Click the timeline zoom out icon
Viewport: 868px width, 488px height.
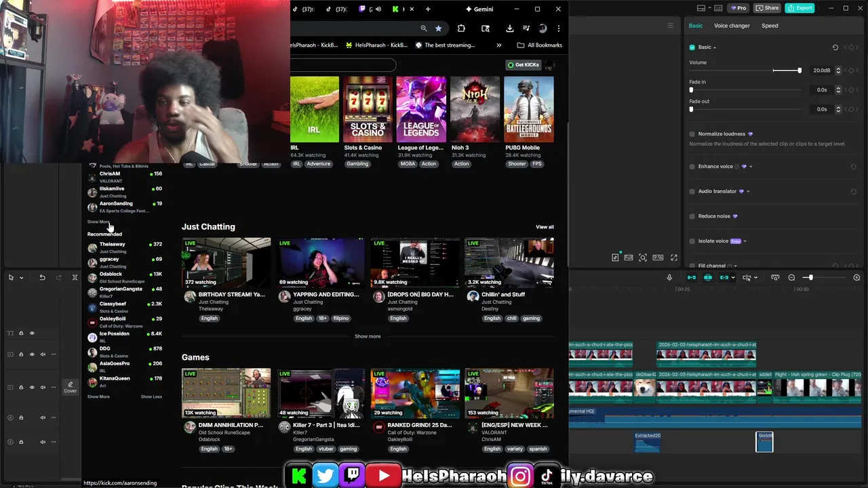791,277
